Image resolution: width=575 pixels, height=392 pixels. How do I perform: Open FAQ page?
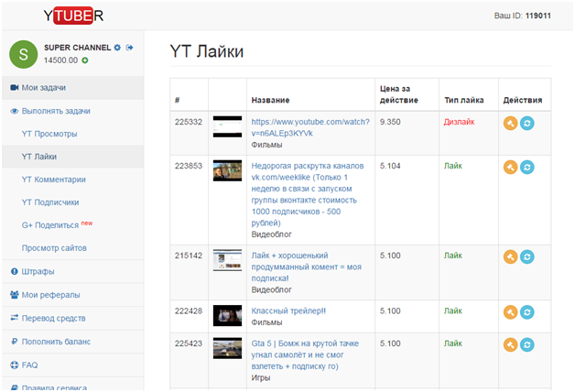click(72, 365)
